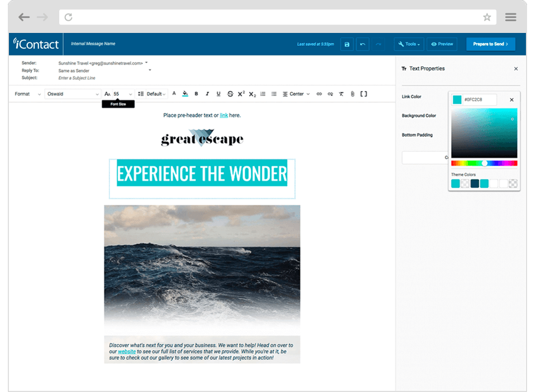
Task: Expand the Oswald font family dropdown
Action: 73,94
